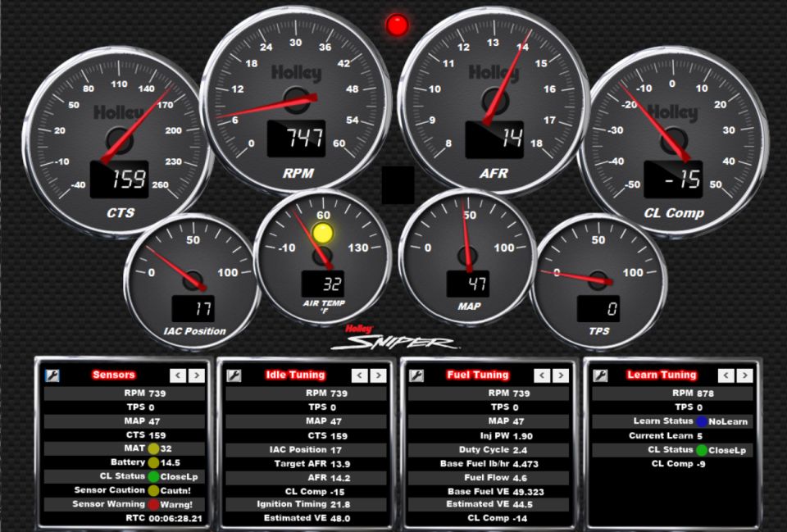Click the RPM 878 row in Learn Tuning
Viewport: 787px width, 532px height.
coord(672,393)
